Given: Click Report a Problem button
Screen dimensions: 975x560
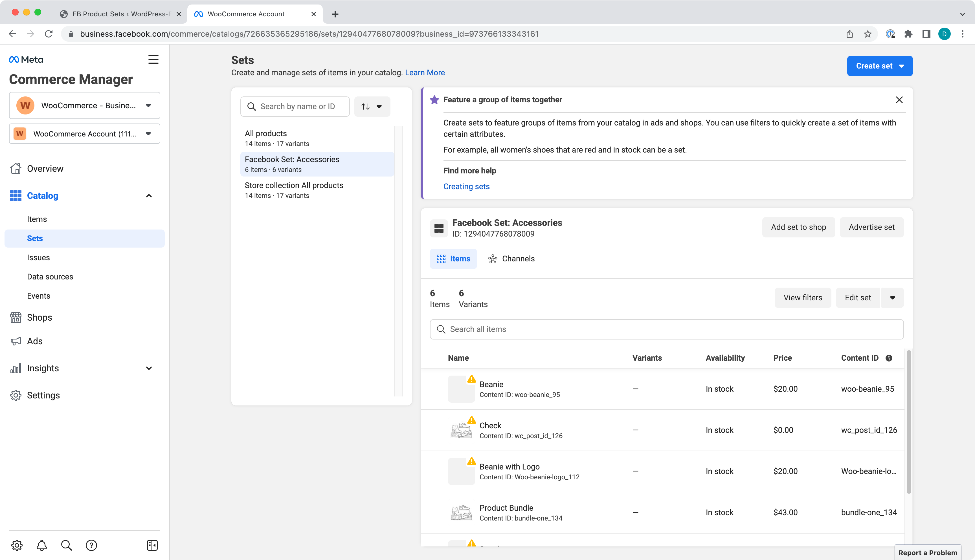Looking at the screenshot, I should 928,553.
